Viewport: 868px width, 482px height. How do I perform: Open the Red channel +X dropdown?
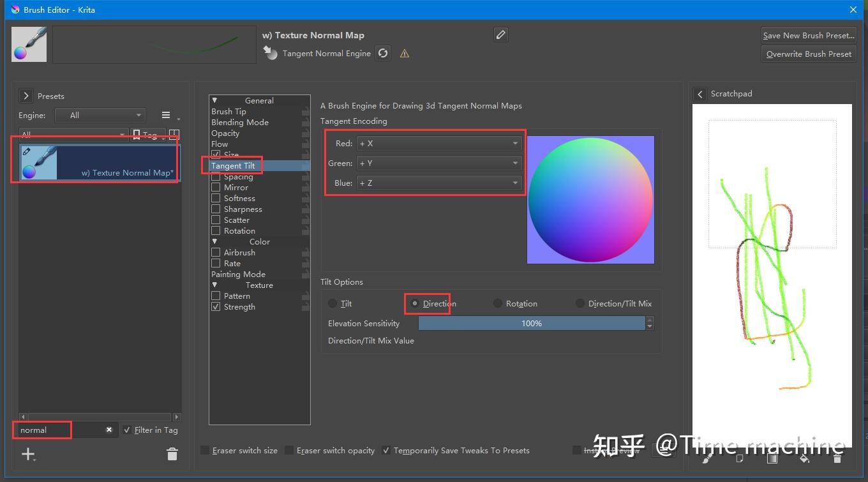[x=439, y=144]
